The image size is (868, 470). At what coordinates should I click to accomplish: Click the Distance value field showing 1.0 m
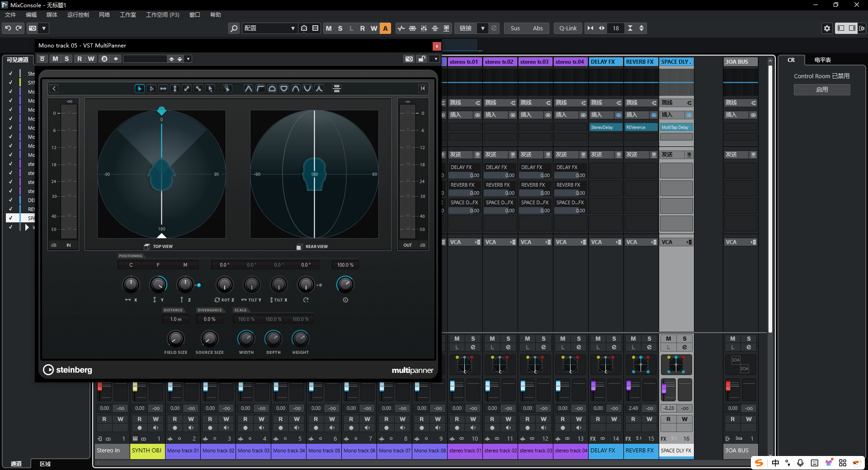176,319
